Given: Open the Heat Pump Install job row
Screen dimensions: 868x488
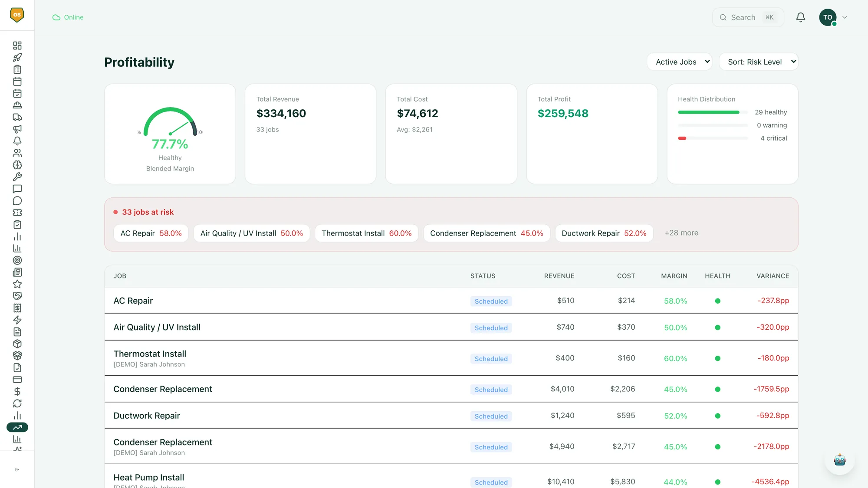Looking at the screenshot, I should pyautogui.click(x=451, y=476).
